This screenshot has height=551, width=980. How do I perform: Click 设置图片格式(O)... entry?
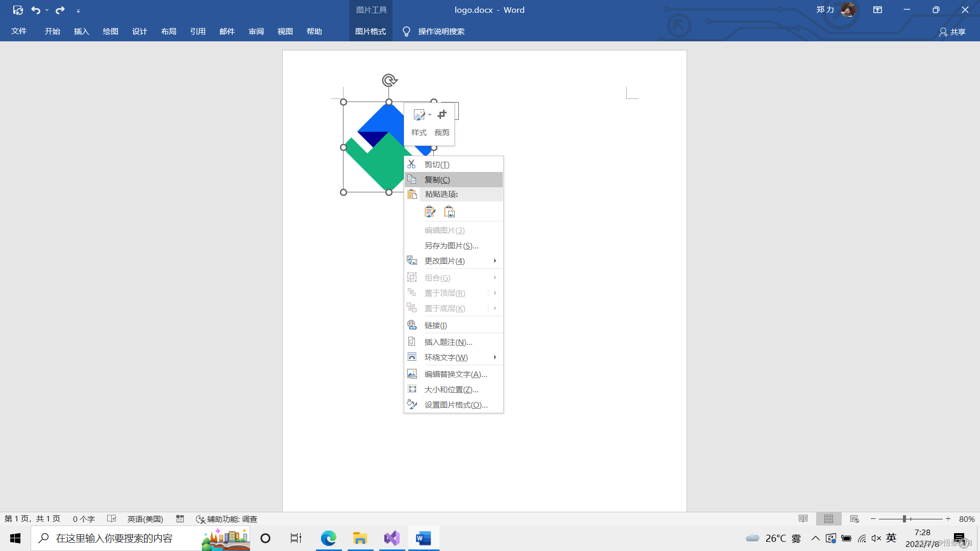point(456,405)
